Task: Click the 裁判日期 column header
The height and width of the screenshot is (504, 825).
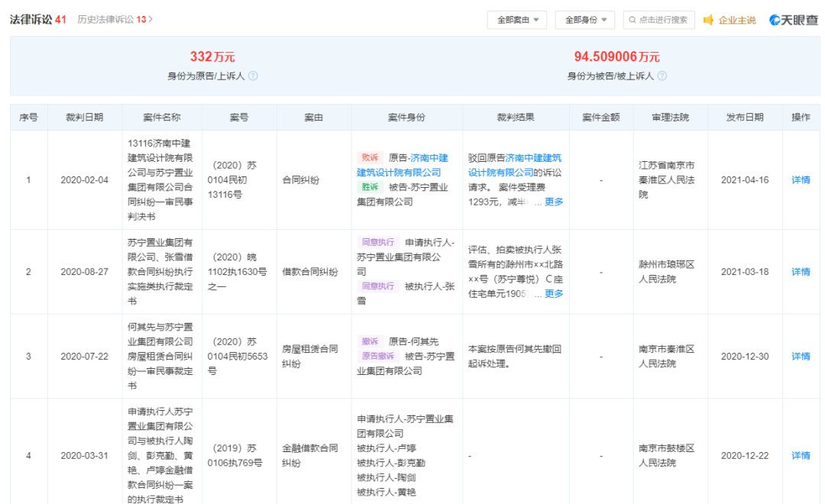Action: tap(85, 118)
